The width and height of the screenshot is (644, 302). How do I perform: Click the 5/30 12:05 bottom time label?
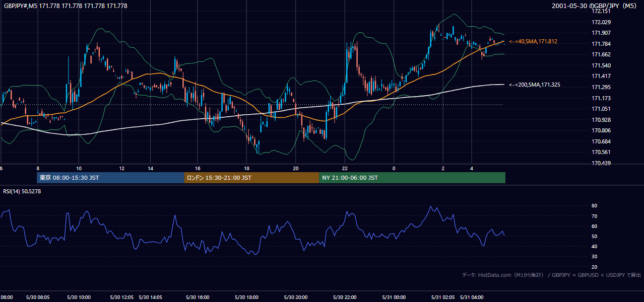[122, 297]
